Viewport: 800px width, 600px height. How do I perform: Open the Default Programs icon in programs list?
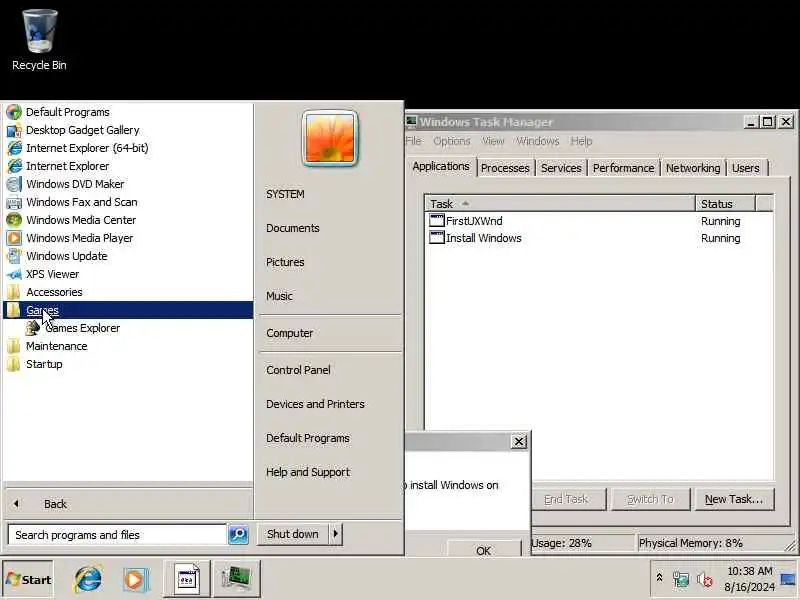14,112
